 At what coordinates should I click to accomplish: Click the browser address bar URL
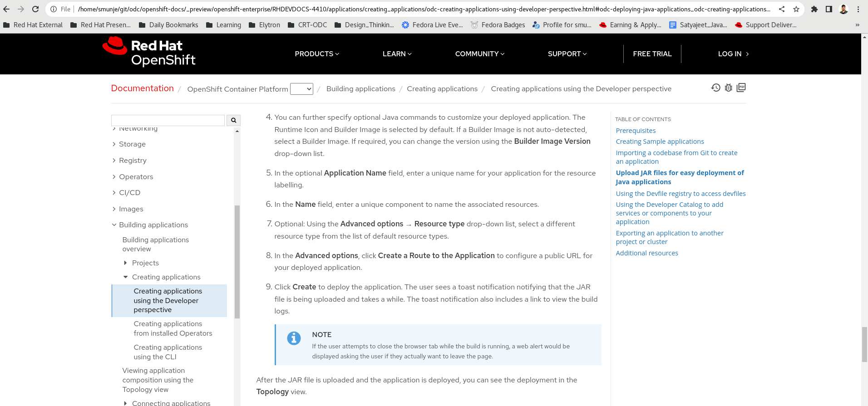pos(424,9)
